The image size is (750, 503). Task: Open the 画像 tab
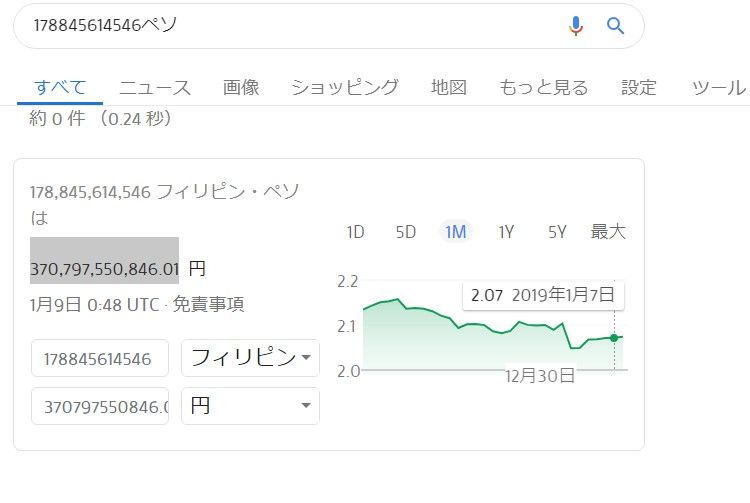click(241, 87)
